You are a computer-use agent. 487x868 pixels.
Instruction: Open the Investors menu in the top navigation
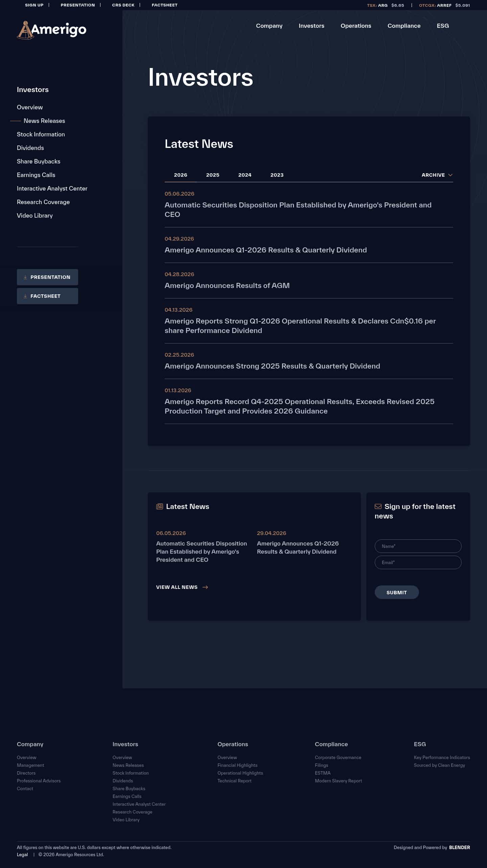click(x=311, y=26)
